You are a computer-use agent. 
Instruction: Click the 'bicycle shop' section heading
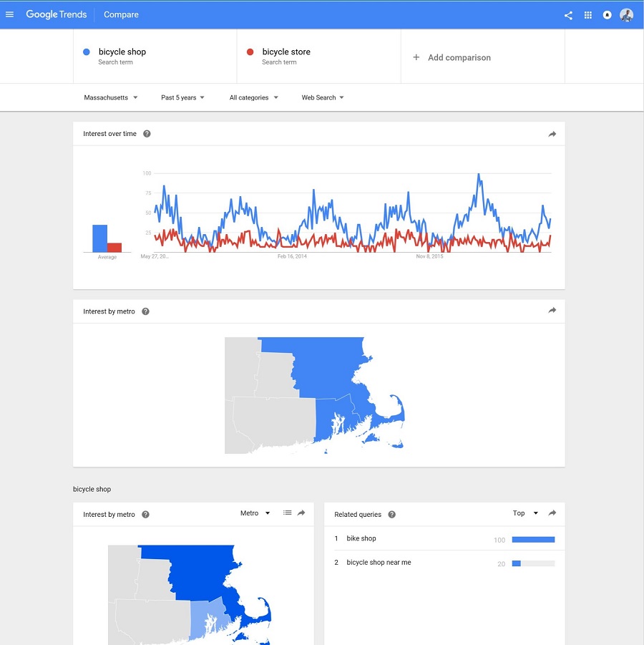click(x=92, y=489)
